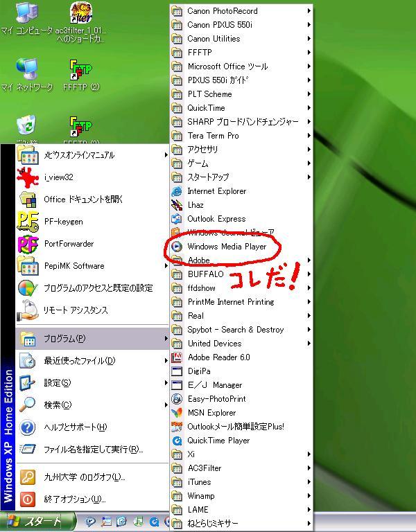Click iTunes quick launch icon in taskbar
This screenshot has width=416, height=532.
pyautogui.click(x=138, y=522)
